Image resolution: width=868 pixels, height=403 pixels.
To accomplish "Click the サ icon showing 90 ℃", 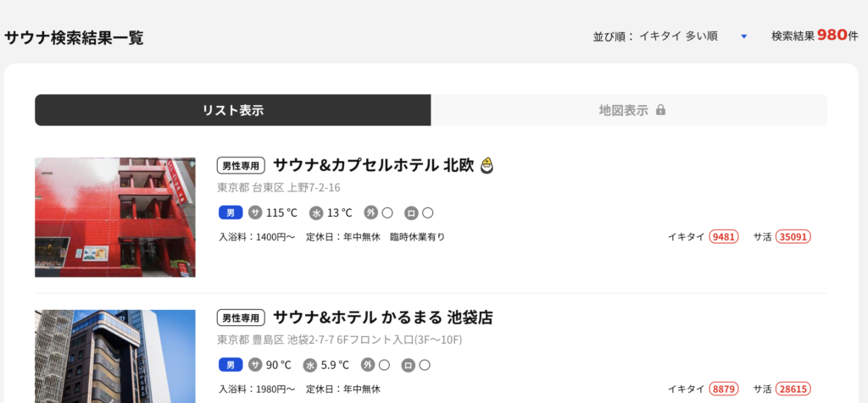I will tap(254, 365).
